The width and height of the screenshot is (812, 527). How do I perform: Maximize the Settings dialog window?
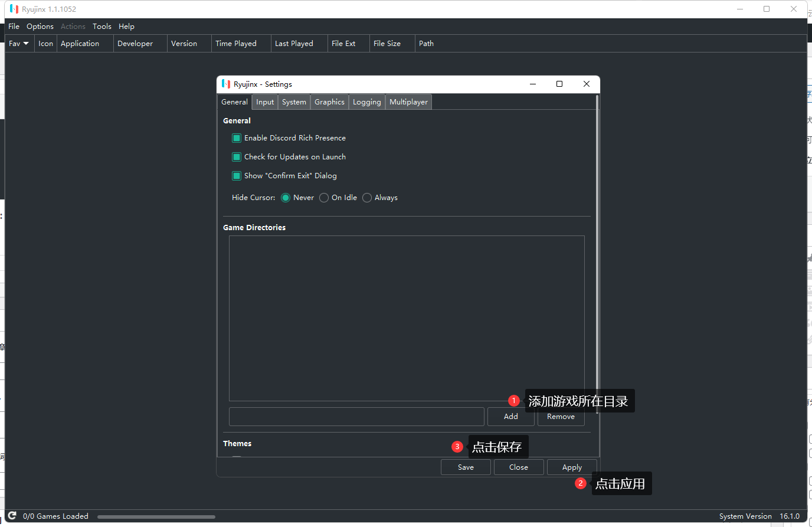(559, 84)
